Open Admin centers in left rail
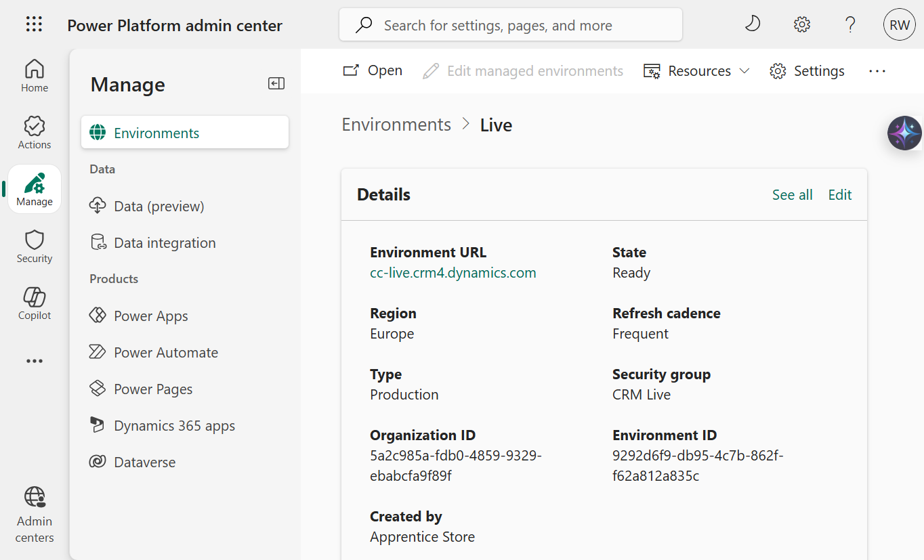 [35, 515]
